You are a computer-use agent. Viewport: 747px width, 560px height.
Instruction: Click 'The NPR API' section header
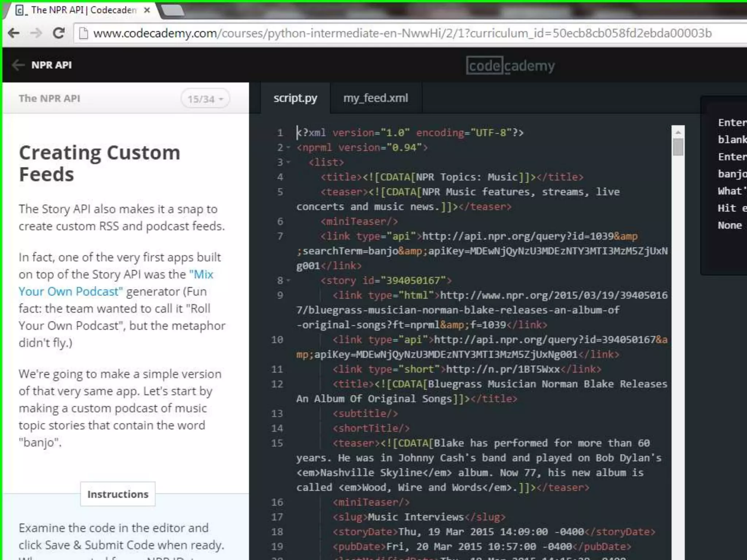pyautogui.click(x=49, y=98)
